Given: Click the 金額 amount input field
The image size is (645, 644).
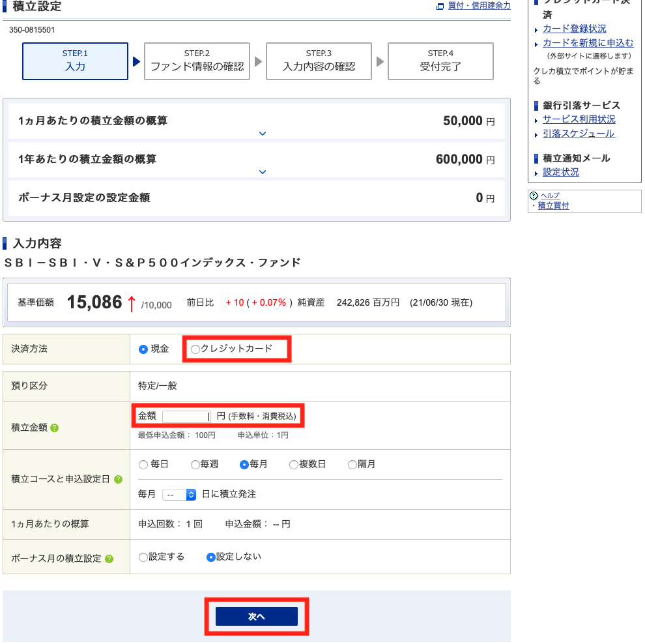Looking at the screenshot, I should (x=186, y=417).
